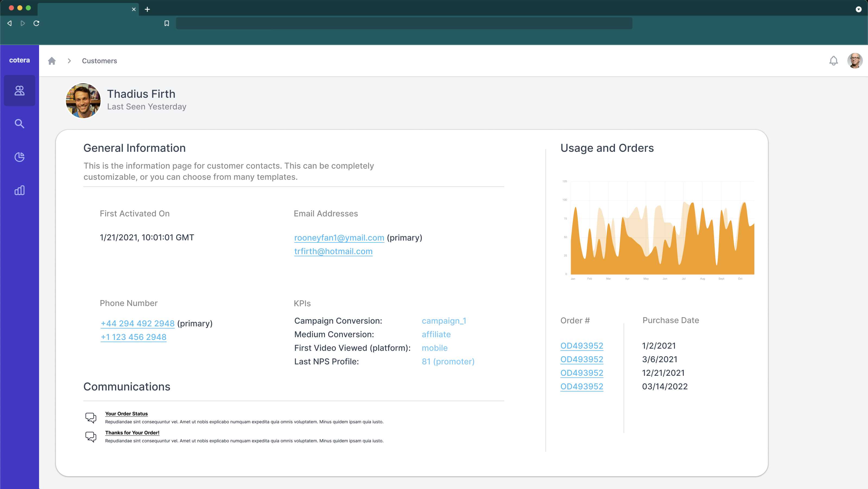Expand the breadcrumb chevron next to home
This screenshot has height=489, width=868.
[69, 61]
